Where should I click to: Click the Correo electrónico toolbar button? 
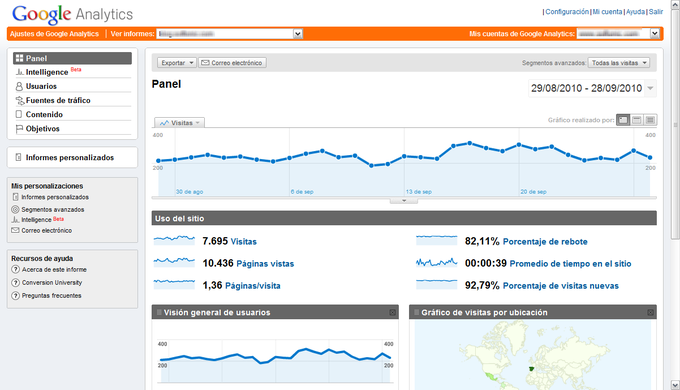(232, 63)
